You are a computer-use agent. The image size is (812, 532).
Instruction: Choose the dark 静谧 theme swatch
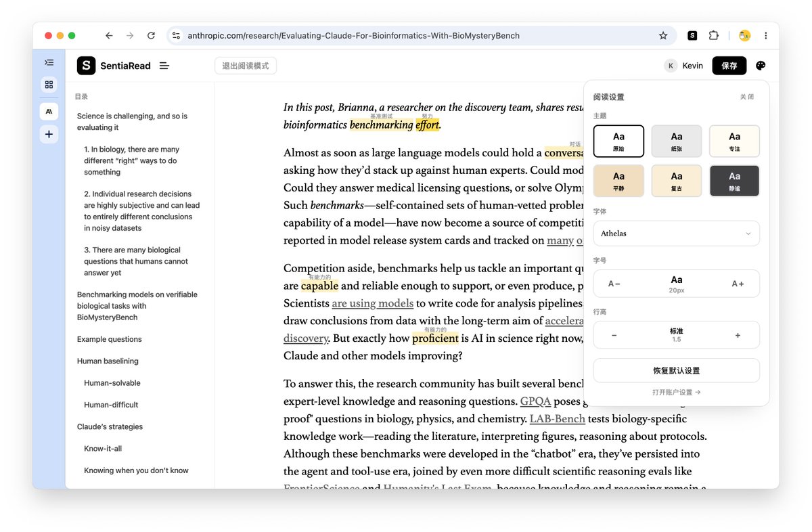tap(734, 181)
